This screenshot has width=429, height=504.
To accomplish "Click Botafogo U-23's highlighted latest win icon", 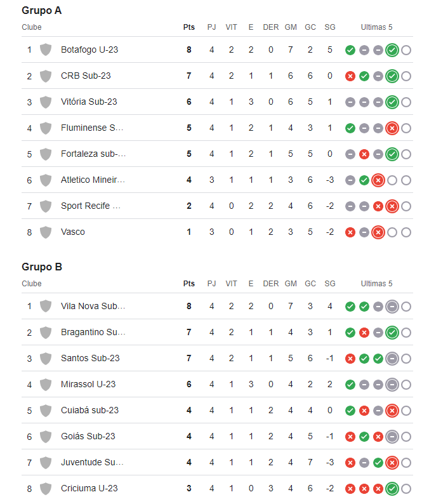I will (392, 50).
